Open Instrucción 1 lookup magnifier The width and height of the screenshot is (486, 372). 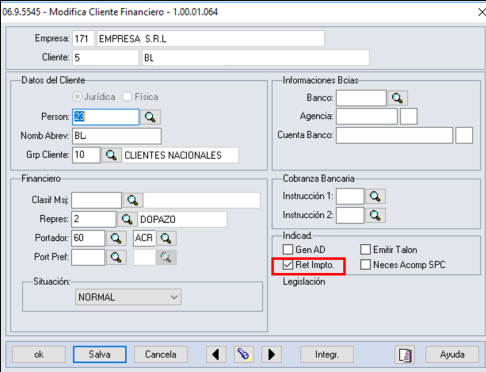tap(375, 196)
